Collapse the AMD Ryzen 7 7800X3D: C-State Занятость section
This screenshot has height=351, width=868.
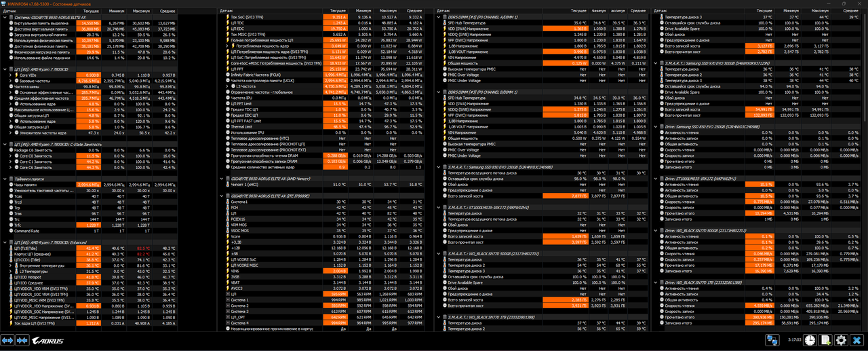coord(4,144)
